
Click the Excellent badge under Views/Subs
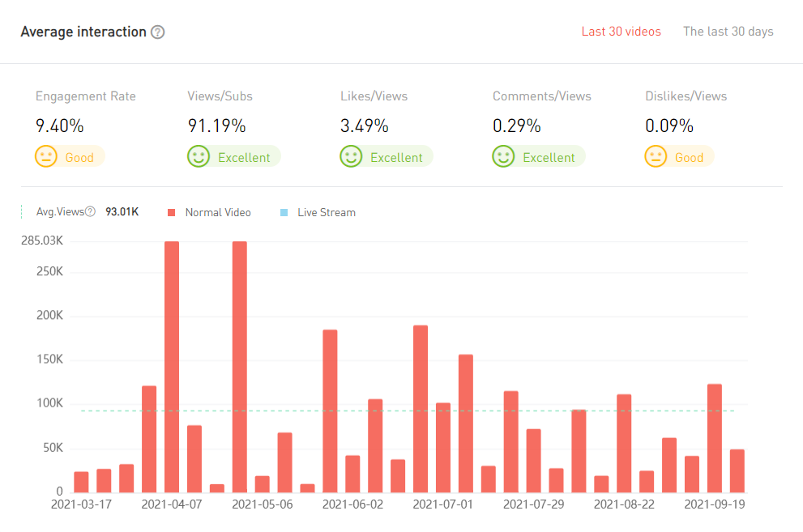[x=244, y=158]
